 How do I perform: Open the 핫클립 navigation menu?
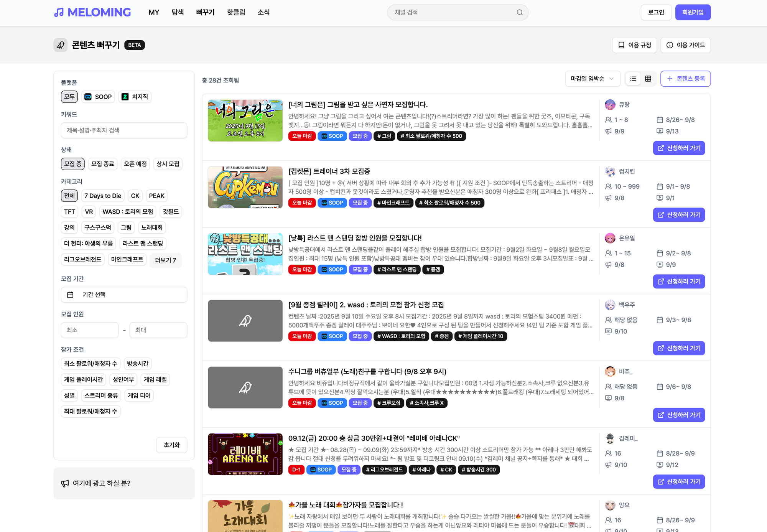pyautogui.click(x=236, y=12)
